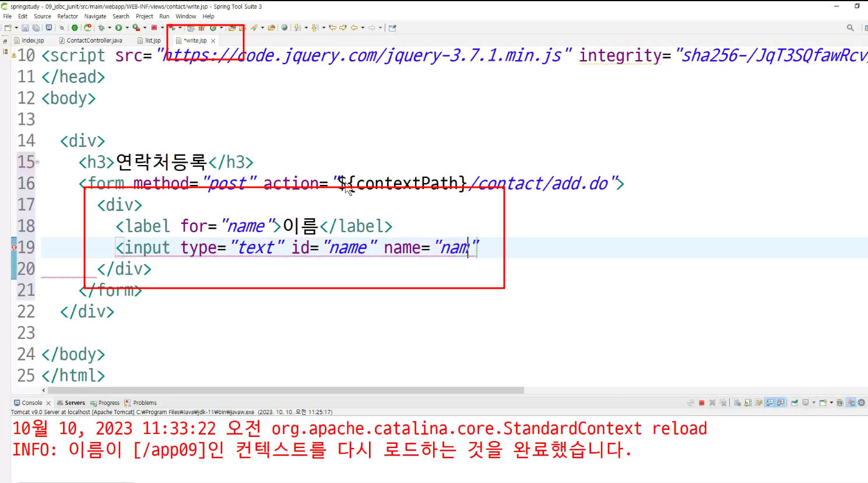
Task: Close the write.jsp editor tab
Action: click(213, 41)
